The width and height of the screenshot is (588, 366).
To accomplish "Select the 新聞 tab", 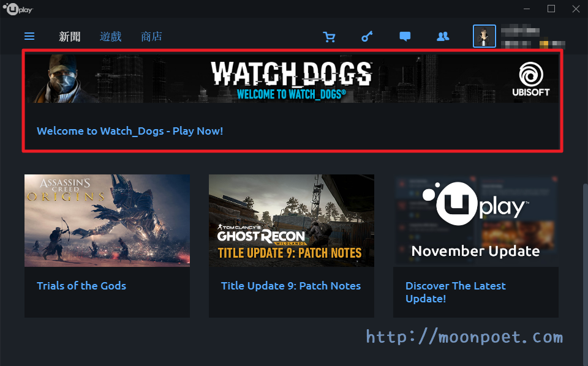I will pyautogui.click(x=69, y=36).
